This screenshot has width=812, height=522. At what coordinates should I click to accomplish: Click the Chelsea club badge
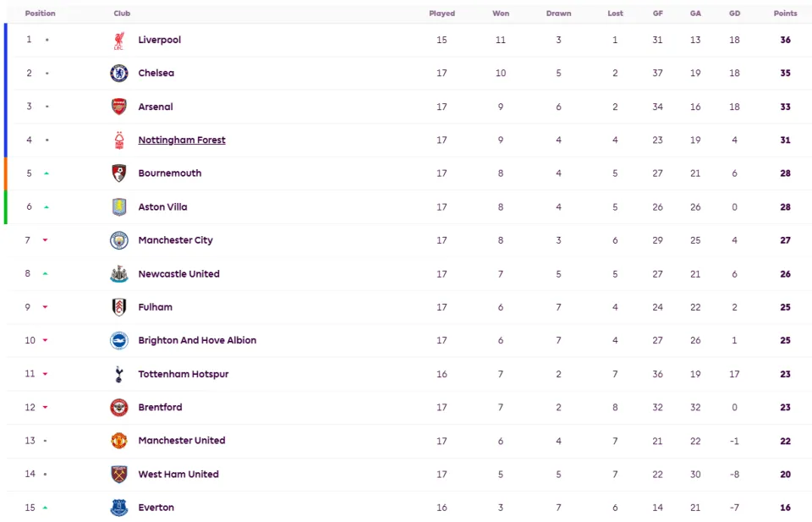pos(119,73)
